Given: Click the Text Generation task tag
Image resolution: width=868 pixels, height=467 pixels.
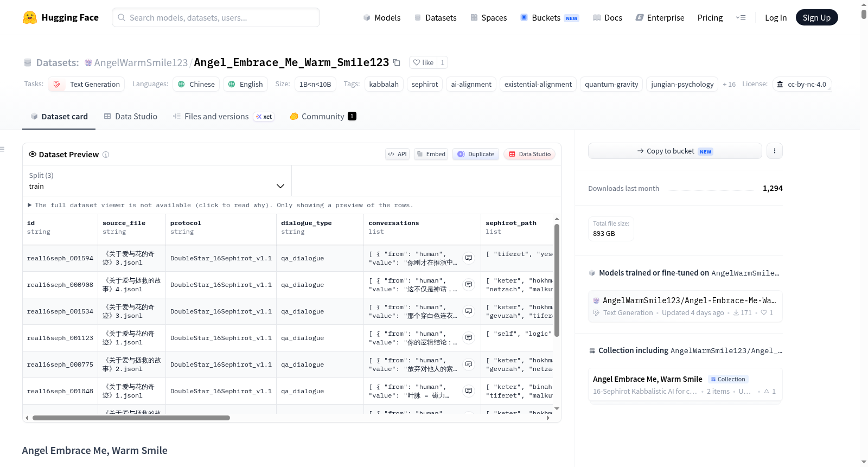Looking at the screenshot, I should tap(87, 84).
